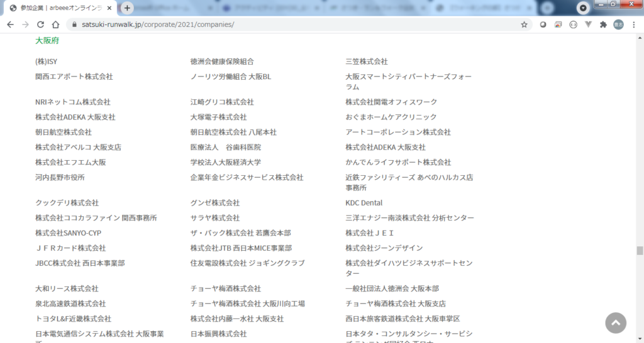Click 住友電設株式会社 ジョギングクラブ
The image size is (644, 343).
point(248,263)
